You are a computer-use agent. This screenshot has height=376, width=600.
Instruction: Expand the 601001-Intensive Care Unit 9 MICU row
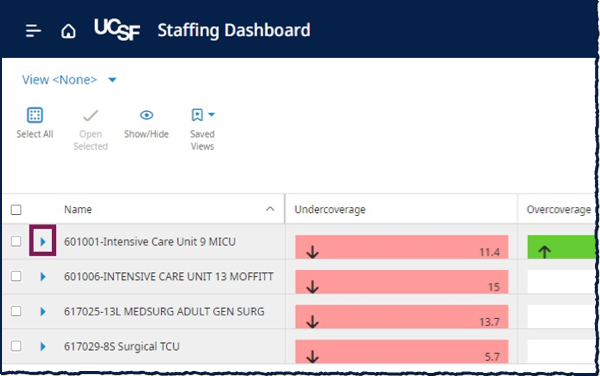43,241
